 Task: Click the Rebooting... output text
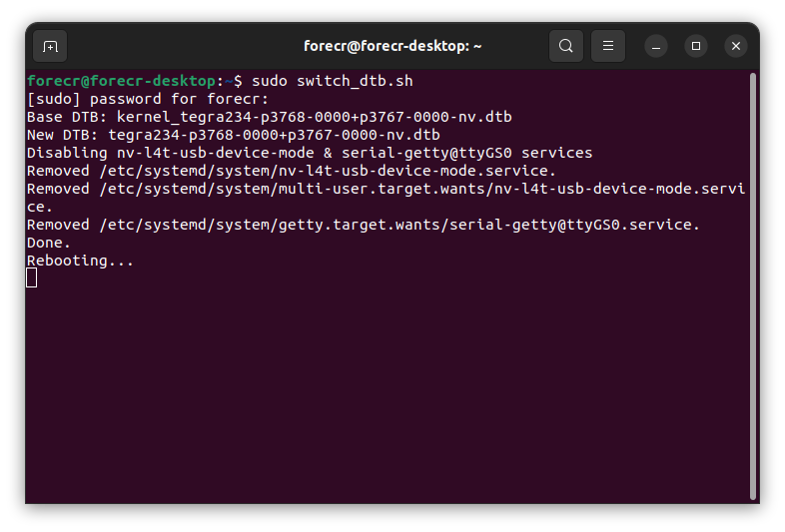80,261
